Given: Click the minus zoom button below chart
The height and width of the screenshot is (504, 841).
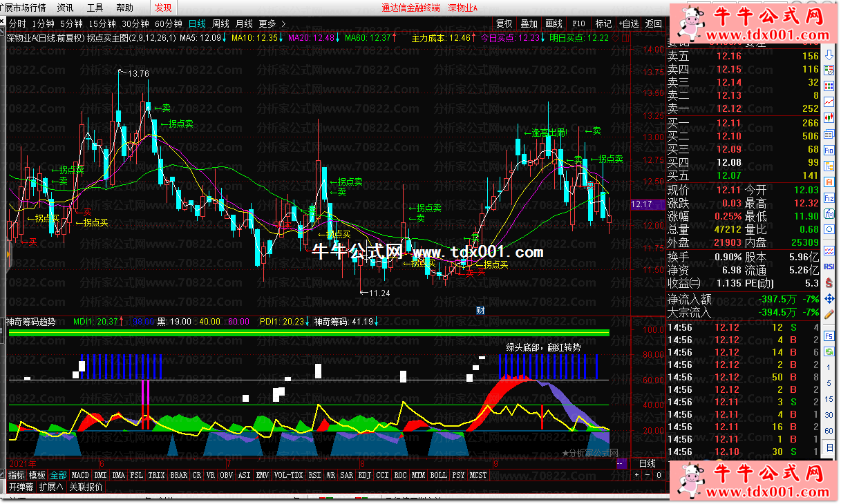Looking at the screenshot, I should point(648,475).
